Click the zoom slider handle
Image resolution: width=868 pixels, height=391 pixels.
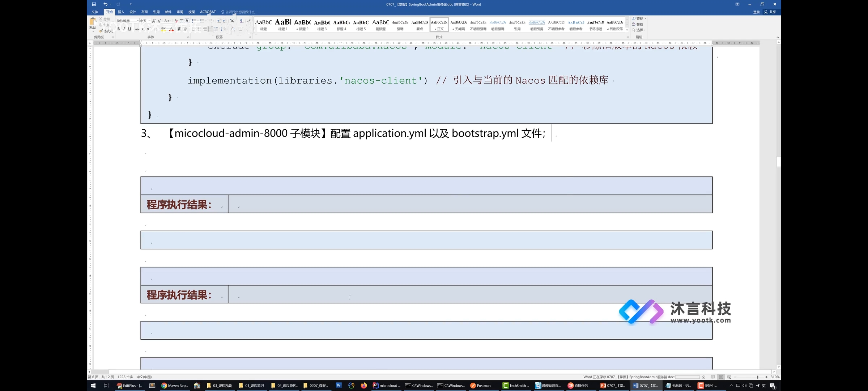[758, 377]
